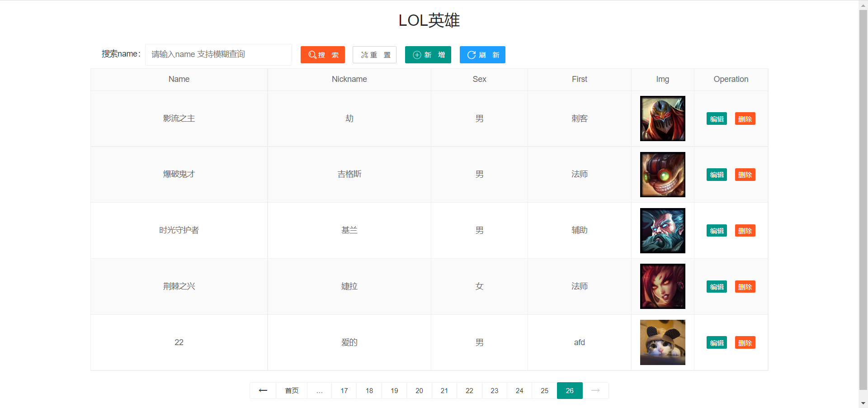Select the 辅助 role cell
Viewport: 868px width, 408px height.
(x=580, y=230)
